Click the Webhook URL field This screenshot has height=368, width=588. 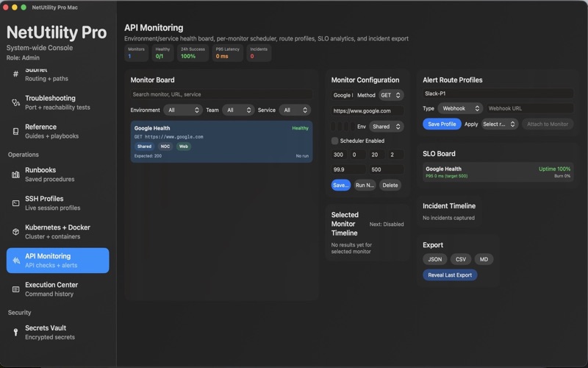coord(530,108)
